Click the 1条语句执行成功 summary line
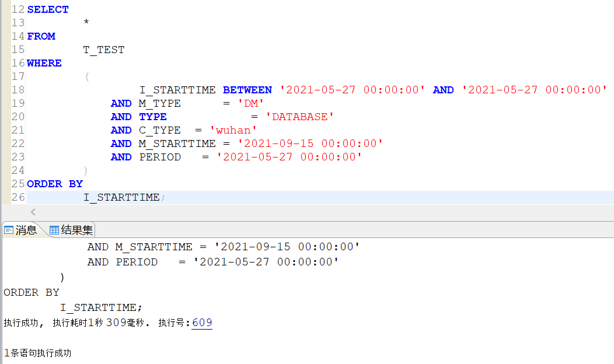This screenshot has width=614, height=364. click(x=37, y=353)
